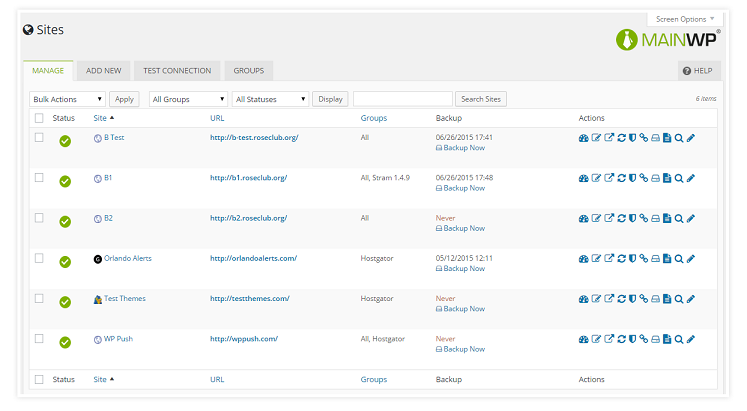This screenshot has width=747, height=411.
Task: Click the pencil icon for Test Themes
Action: (691, 299)
